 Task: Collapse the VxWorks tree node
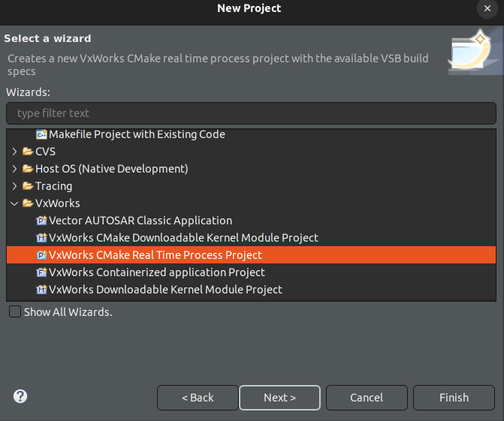14,203
